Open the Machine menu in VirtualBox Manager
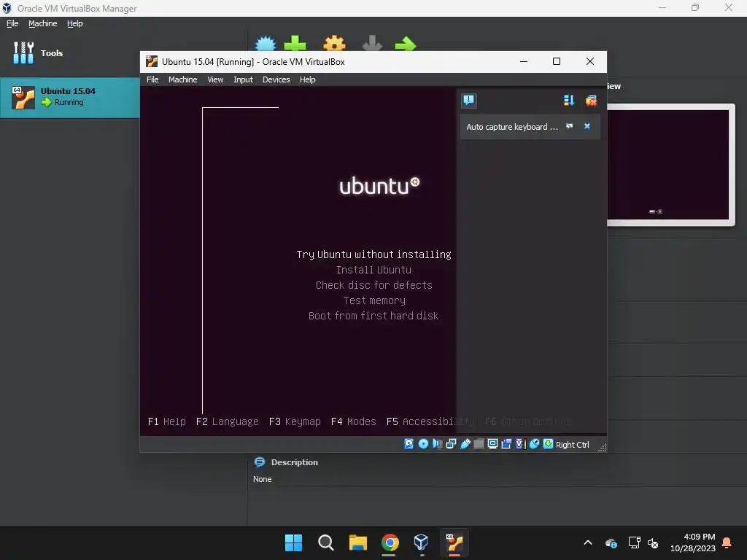 click(x=42, y=23)
